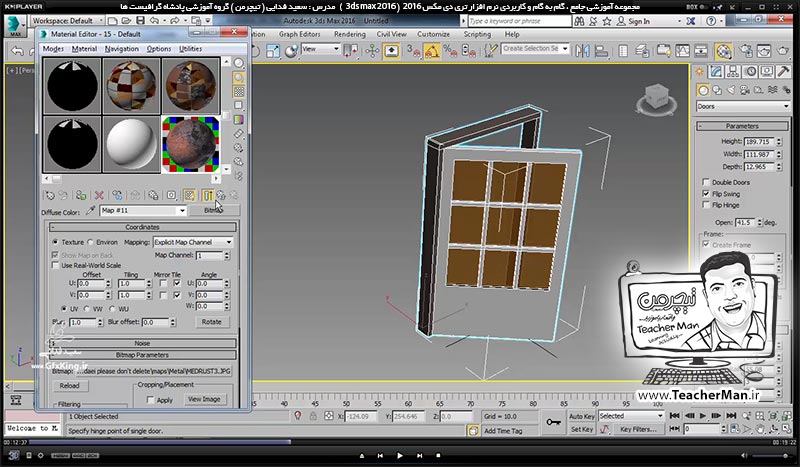800x467 pixels.
Task: Open the Motion panel tab icon
Action: tap(750, 72)
